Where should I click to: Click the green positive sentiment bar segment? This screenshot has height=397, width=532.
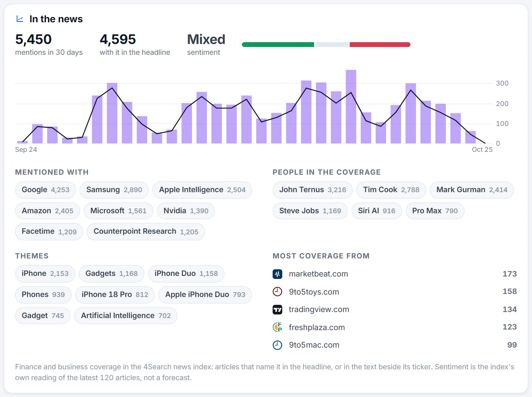[278, 45]
